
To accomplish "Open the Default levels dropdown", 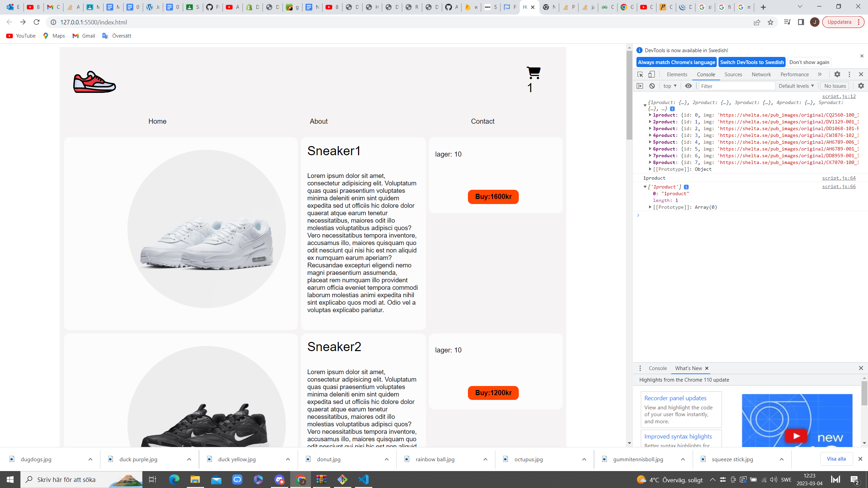I will point(796,86).
